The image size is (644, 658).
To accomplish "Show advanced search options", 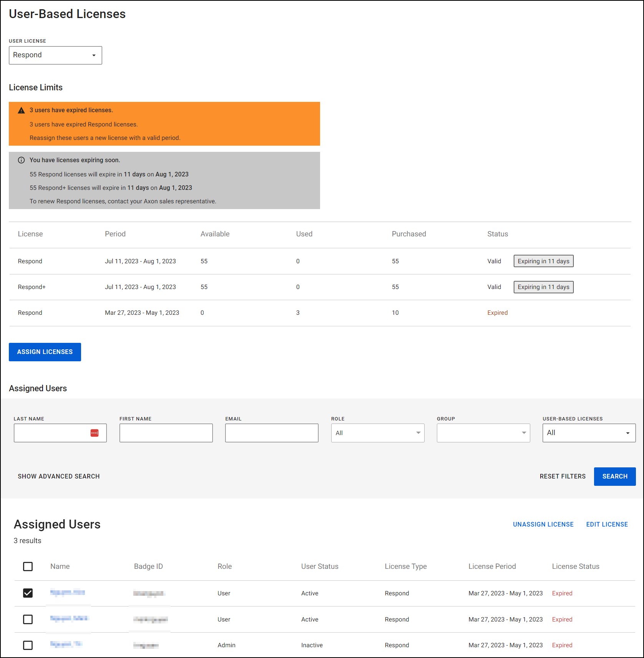I will (59, 477).
